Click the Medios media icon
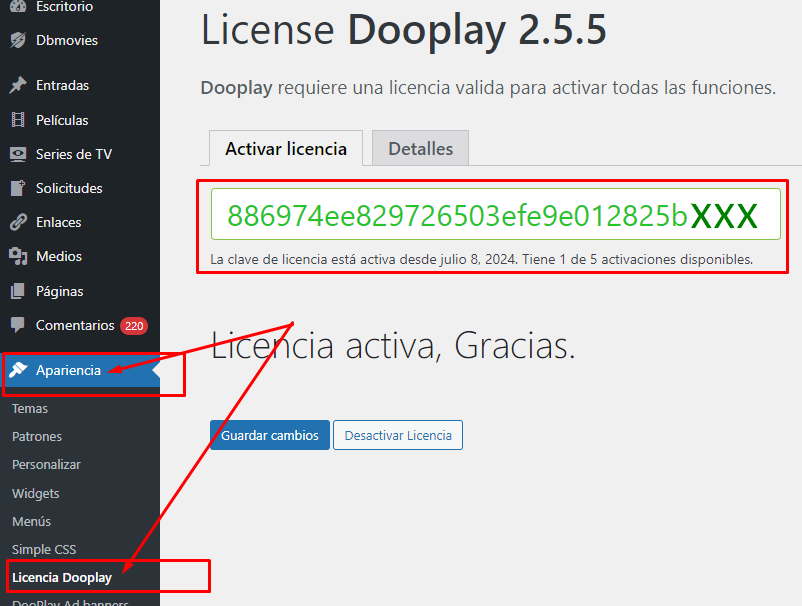The image size is (802, 606). [x=18, y=256]
